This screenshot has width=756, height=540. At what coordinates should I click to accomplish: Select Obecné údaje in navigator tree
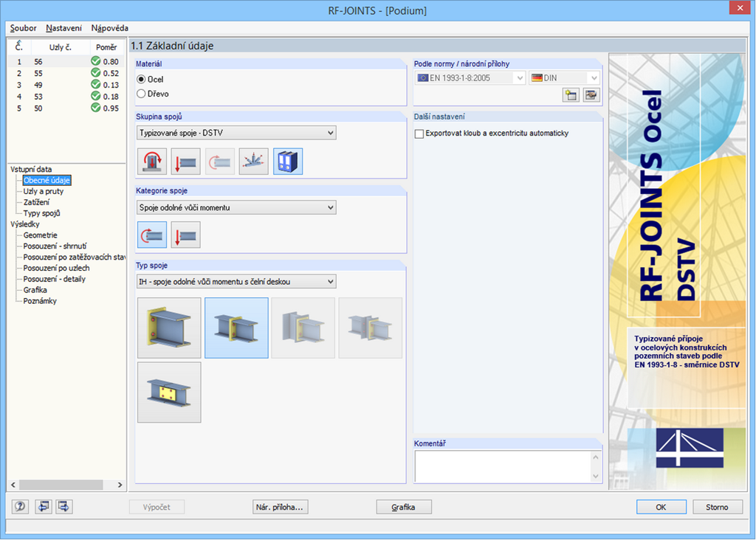(x=47, y=180)
